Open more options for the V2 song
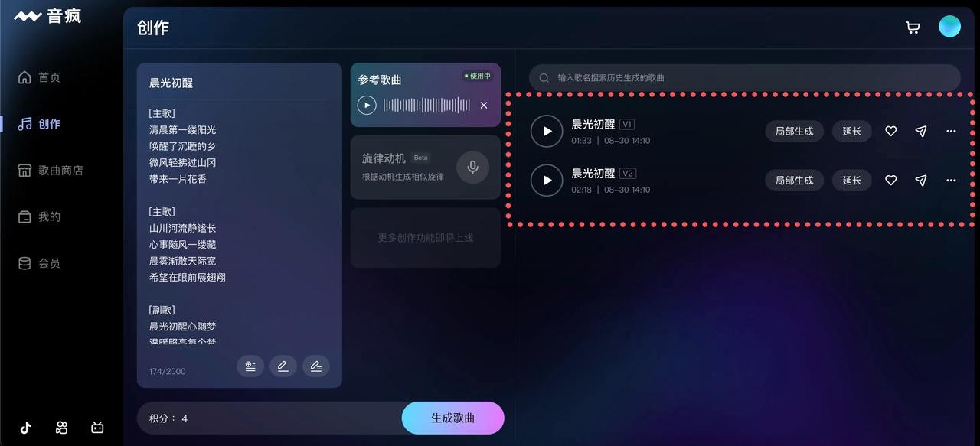 (951, 181)
